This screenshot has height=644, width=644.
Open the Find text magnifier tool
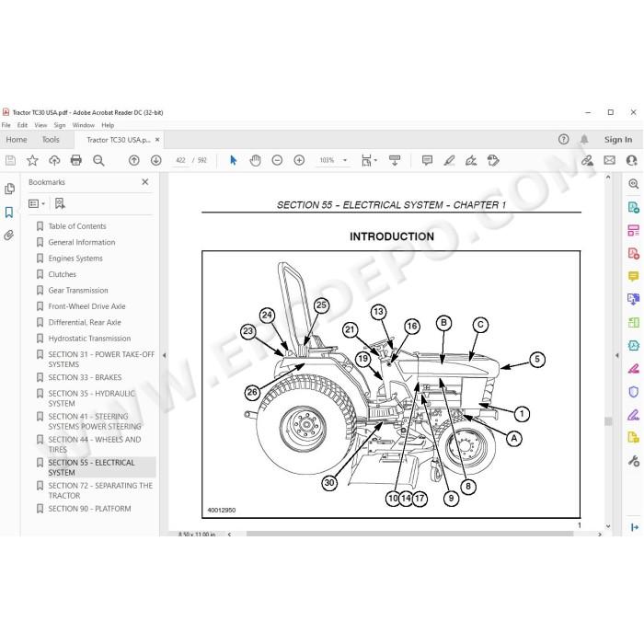98,160
